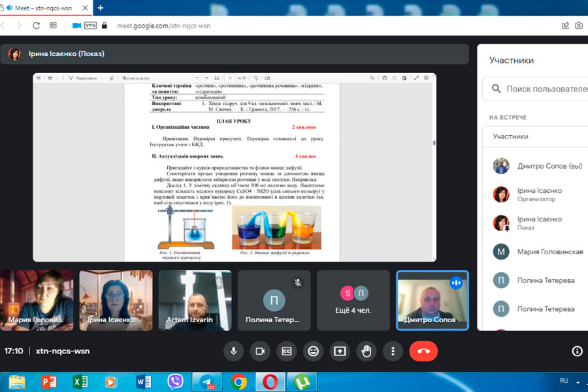Click the edit/share icon in browser toolbar
This screenshot has width=588, height=392.
click(x=565, y=25)
